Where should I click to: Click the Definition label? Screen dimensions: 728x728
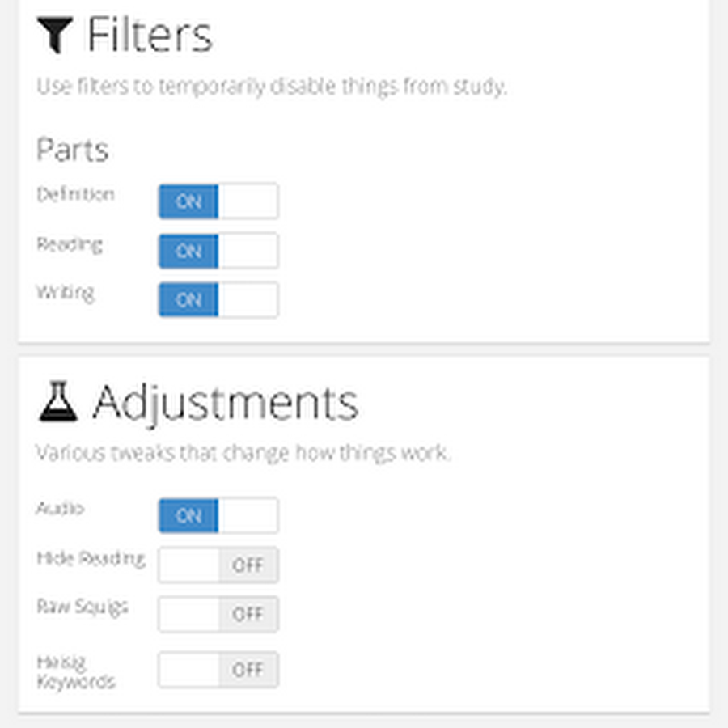(75, 194)
